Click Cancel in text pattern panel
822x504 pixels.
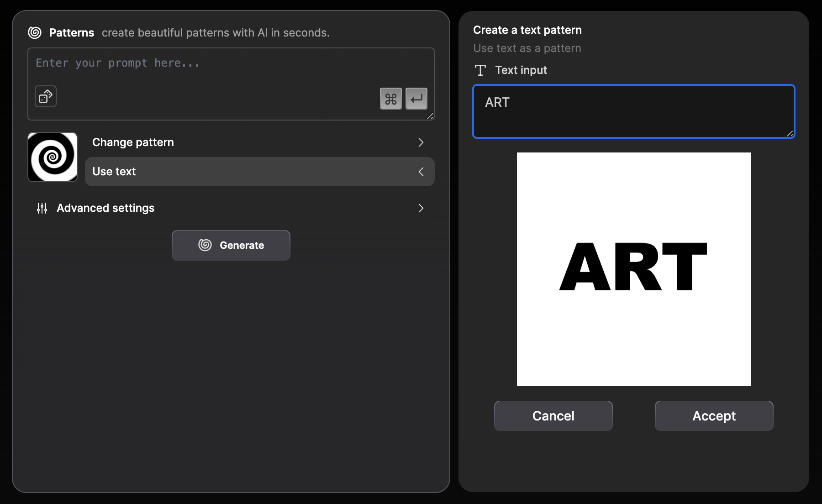(553, 416)
